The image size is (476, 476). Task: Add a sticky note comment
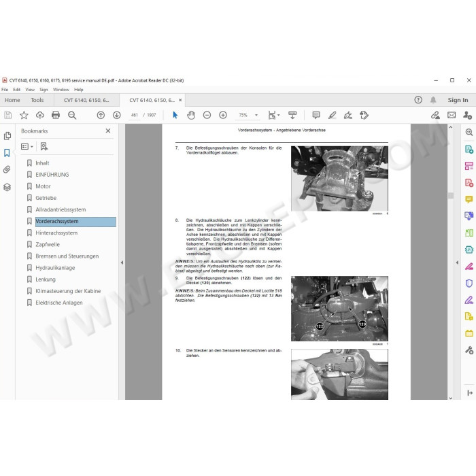[316, 115]
